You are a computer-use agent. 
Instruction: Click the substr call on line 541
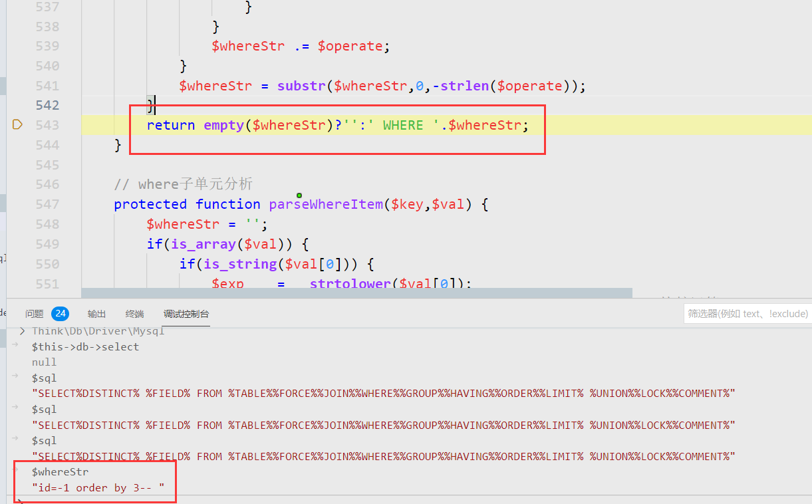point(302,86)
